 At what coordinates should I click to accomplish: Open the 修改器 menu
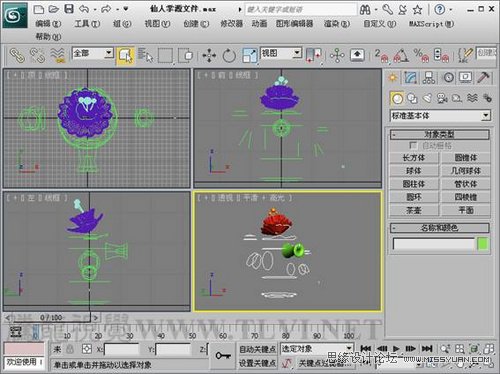point(231,24)
